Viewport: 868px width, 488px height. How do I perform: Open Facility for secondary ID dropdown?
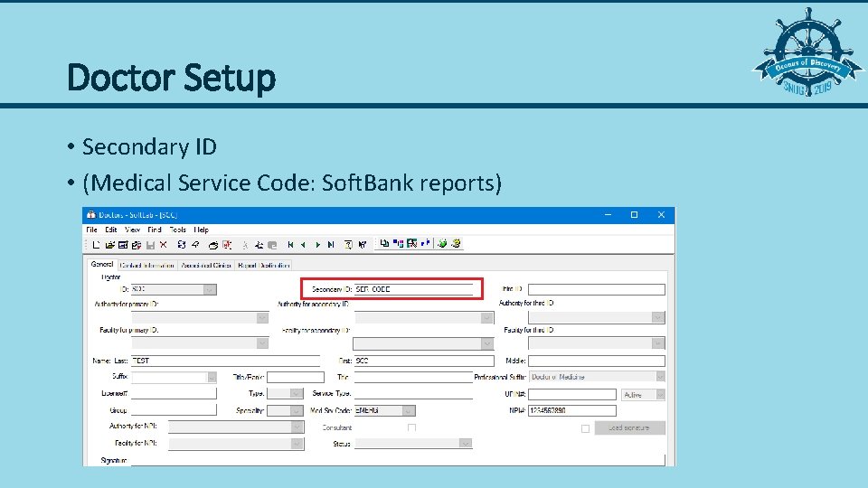coord(486,343)
